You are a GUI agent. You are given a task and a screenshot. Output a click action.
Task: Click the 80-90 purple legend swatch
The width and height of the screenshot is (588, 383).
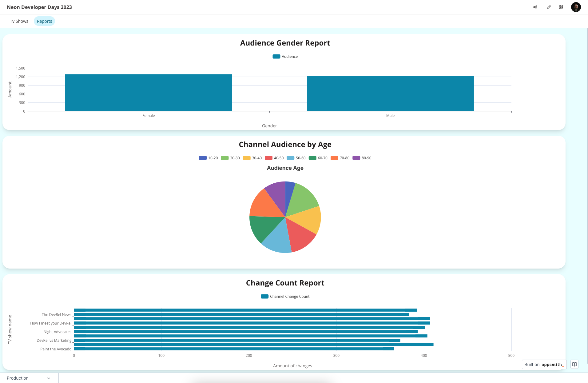point(356,158)
